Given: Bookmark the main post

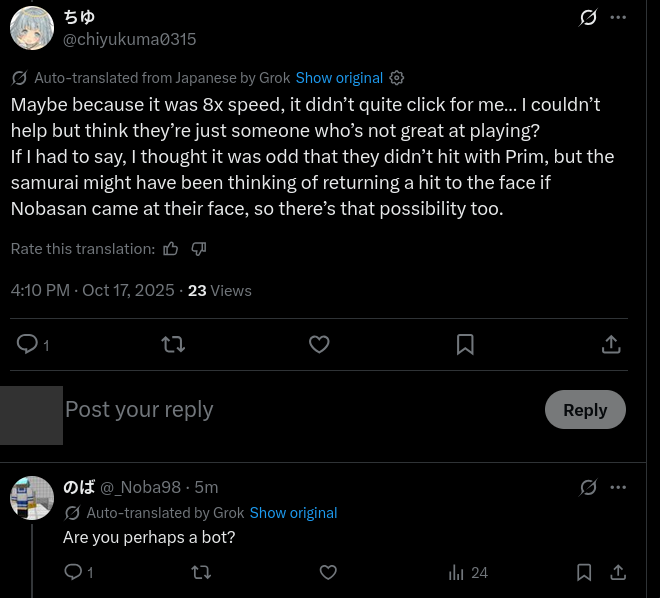Looking at the screenshot, I should click(x=465, y=344).
